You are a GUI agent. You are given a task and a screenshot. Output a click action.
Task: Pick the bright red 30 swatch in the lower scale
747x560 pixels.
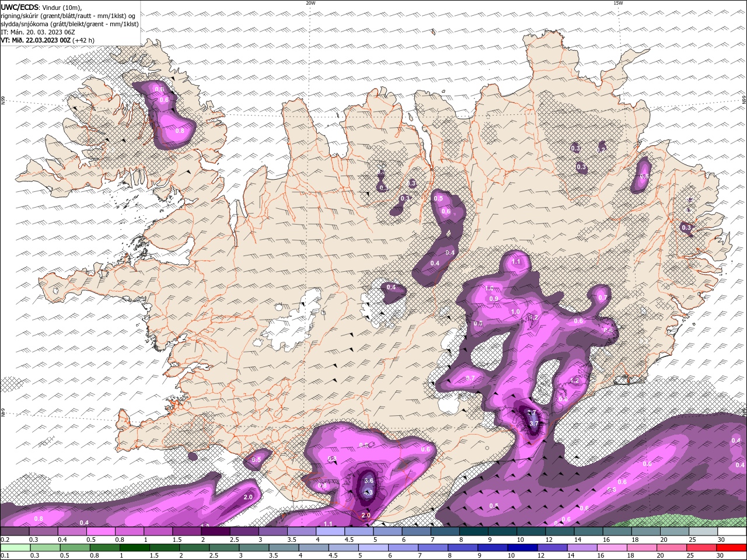731,548
